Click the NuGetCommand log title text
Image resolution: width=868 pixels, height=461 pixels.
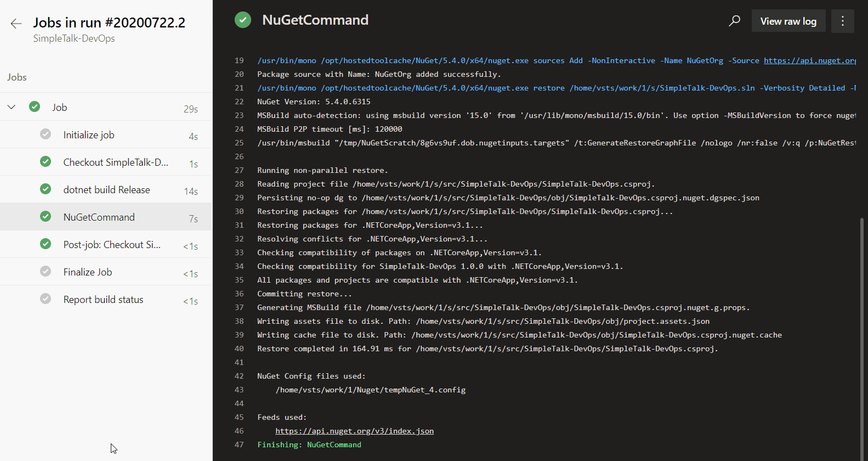(x=315, y=20)
